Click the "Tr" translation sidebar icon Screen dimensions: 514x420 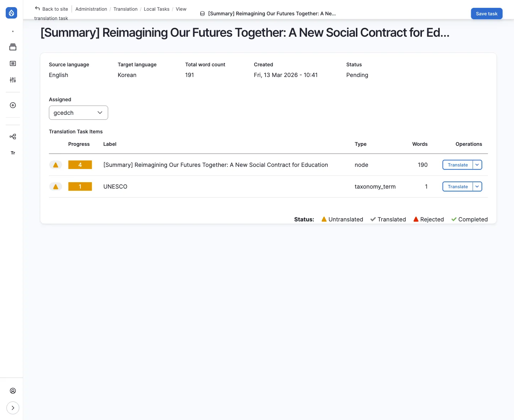click(13, 153)
